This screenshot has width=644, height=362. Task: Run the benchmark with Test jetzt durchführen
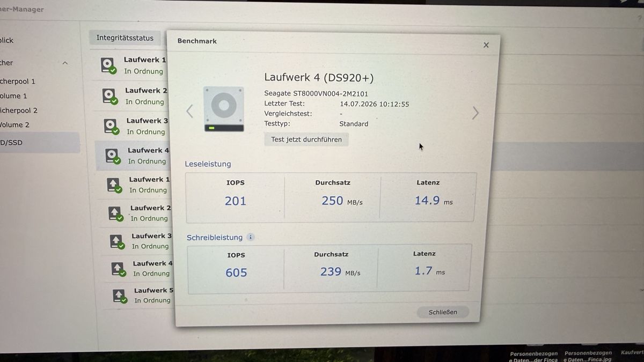point(306,139)
